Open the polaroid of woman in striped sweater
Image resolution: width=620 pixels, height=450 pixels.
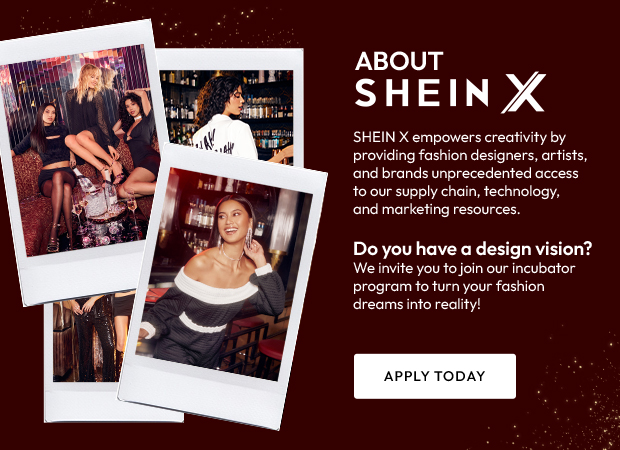click(x=223, y=285)
